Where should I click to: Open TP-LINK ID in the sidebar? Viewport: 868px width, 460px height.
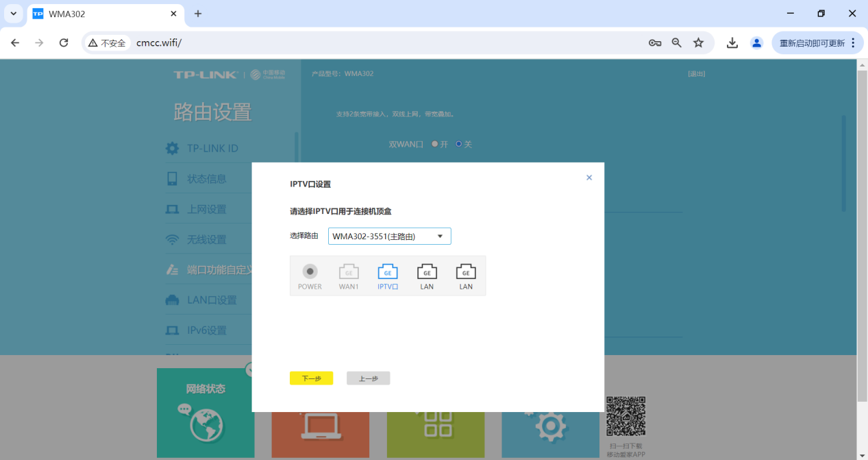[x=212, y=148]
